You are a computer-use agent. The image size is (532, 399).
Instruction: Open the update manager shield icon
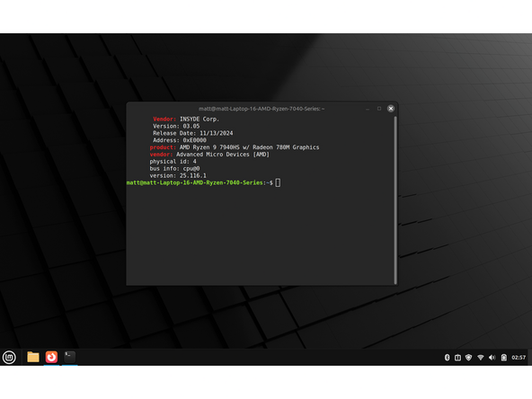[468, 358]
